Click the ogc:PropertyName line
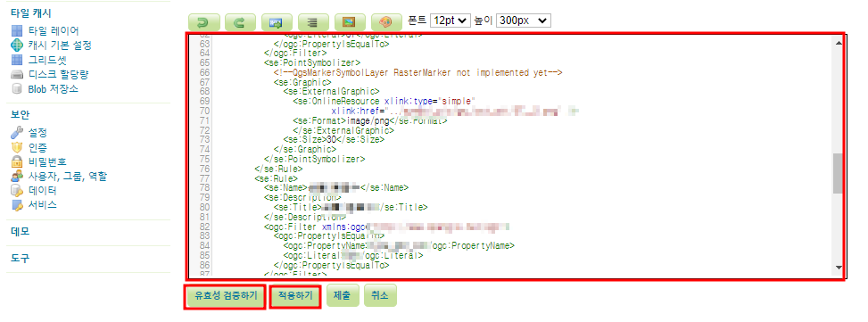Image resolution: width=868 pixels, height=322 pixels. point(399,245)
